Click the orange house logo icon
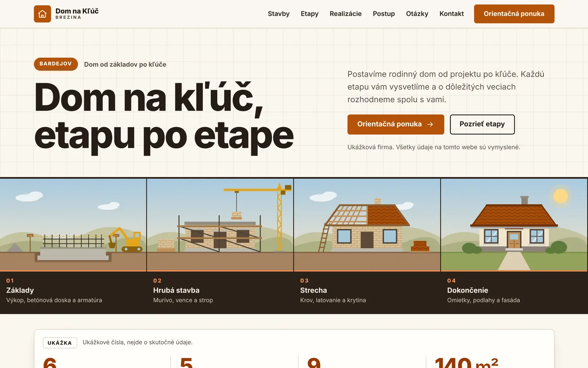This screenshot has width=588, height=368. (42, 14)
